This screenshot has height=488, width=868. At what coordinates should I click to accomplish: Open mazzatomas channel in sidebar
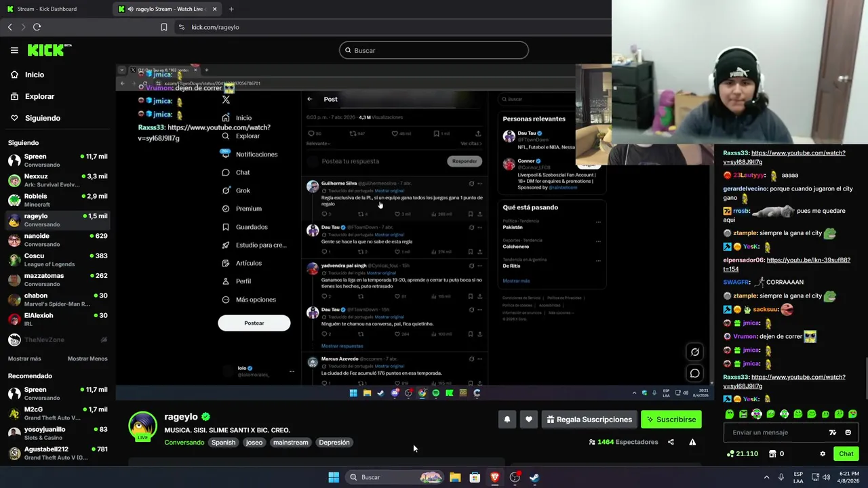58,279
